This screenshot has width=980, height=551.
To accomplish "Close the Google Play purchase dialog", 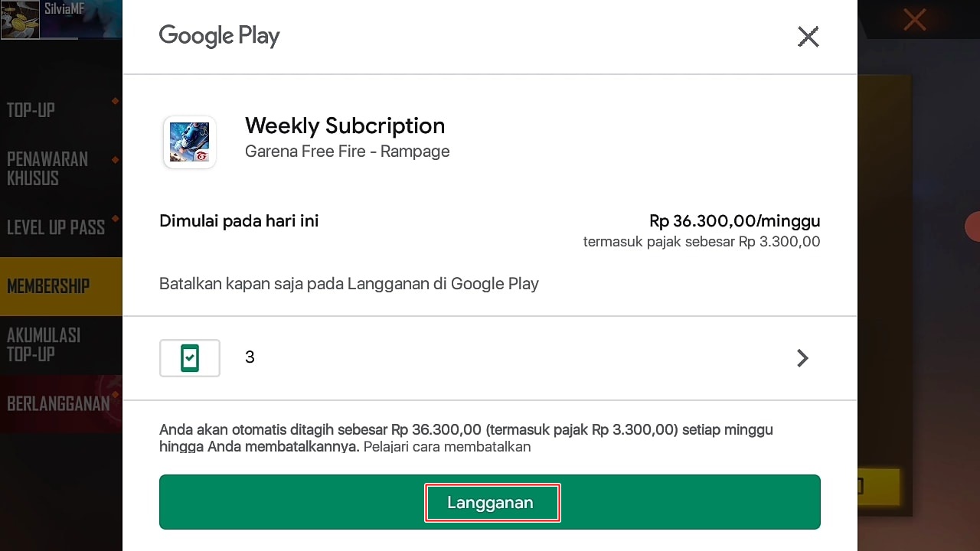I will [808, 37].
